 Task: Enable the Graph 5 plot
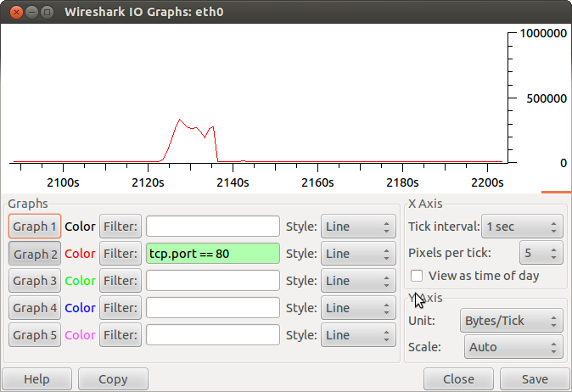35,335
